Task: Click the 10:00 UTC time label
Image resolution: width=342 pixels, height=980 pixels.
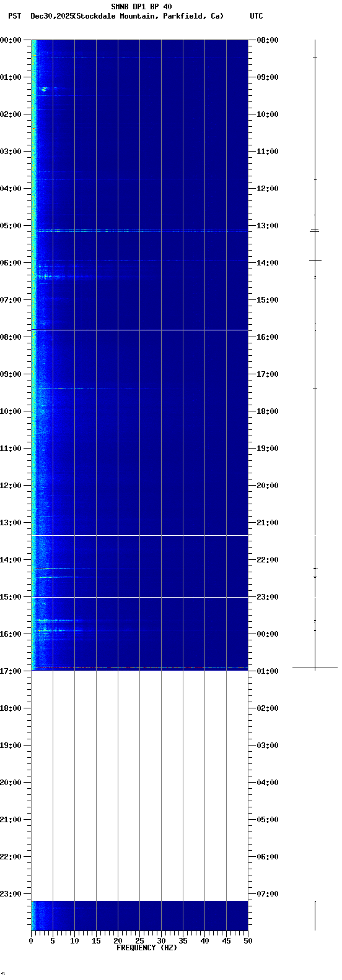Action: coord(268,114)
